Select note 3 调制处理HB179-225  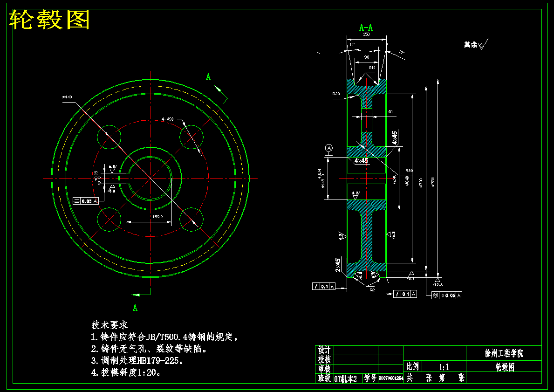coord(137,361)
